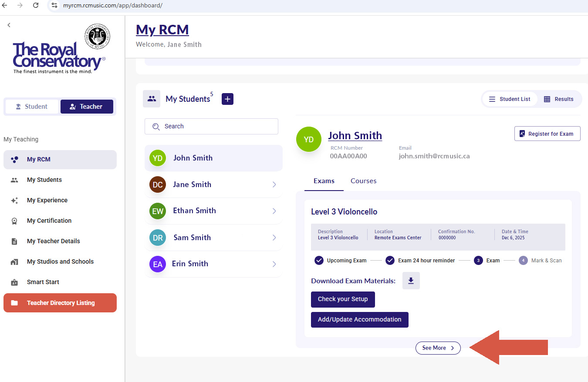Click the Exam 24 hour reminder checkmark

pos(390,260)
